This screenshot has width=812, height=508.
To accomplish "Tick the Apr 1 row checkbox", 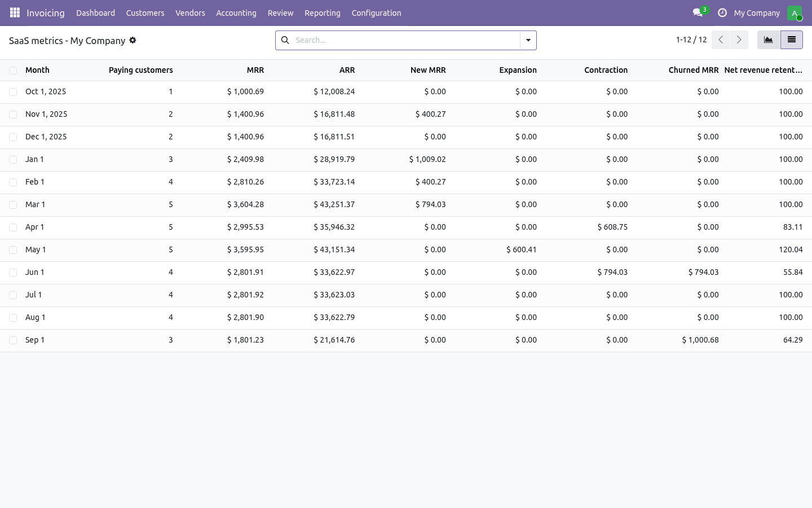I will [x=13, y=227].
